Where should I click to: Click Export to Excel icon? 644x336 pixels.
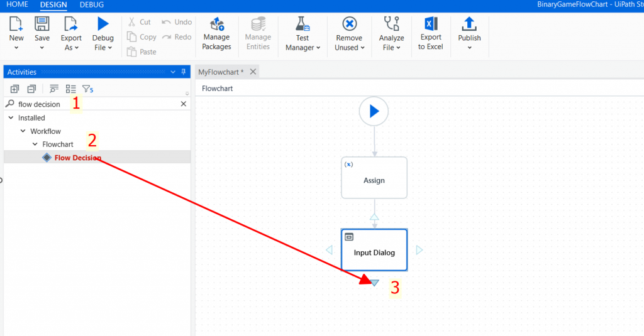point(430,24)
